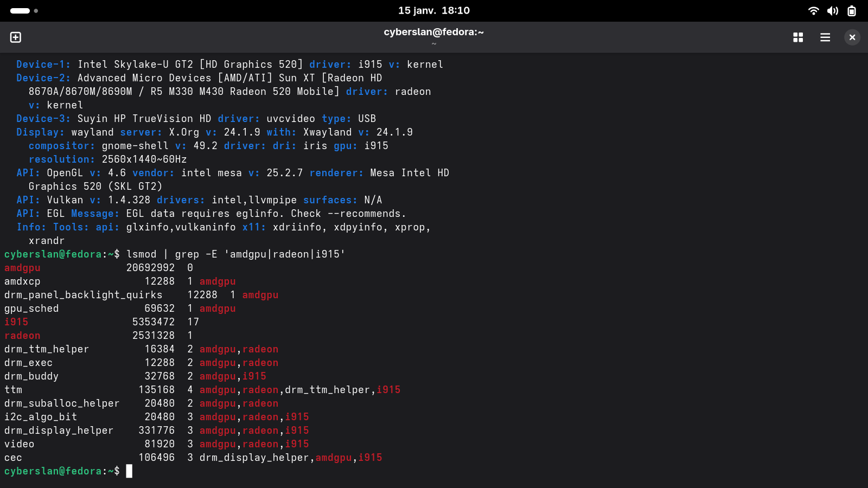The height and width of the screenshot is (488, 868).
Task: Click the amdgpu module name sized 20692992
Action: tap(22, 268)
